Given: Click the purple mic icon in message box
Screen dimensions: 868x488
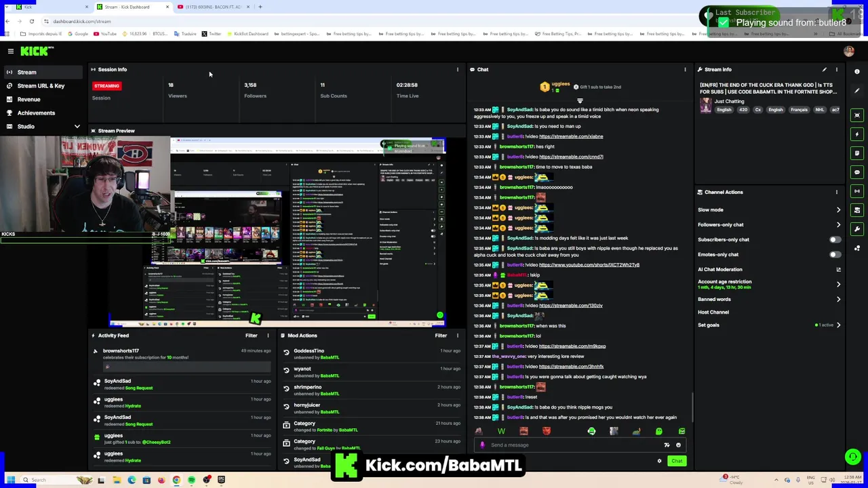Looking at the screenshot, I should click(x=482, y=445).
